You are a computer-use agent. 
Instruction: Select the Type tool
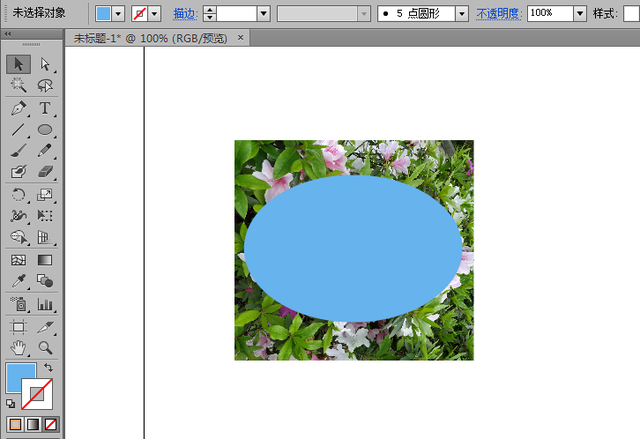(x=45, y=109)
